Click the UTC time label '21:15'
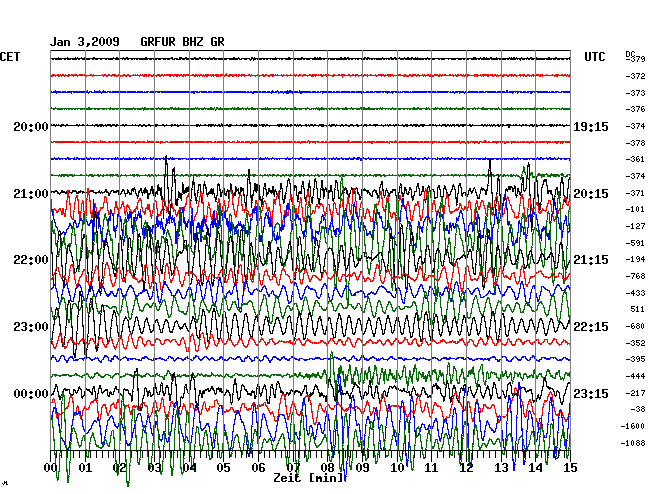Screen dimensions: 650x494 (591, 260)
